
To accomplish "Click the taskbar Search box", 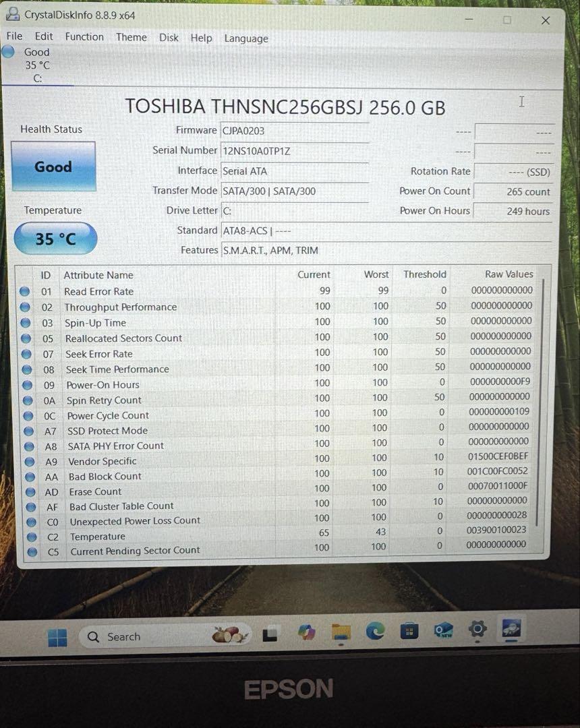I will coord(165,636).
